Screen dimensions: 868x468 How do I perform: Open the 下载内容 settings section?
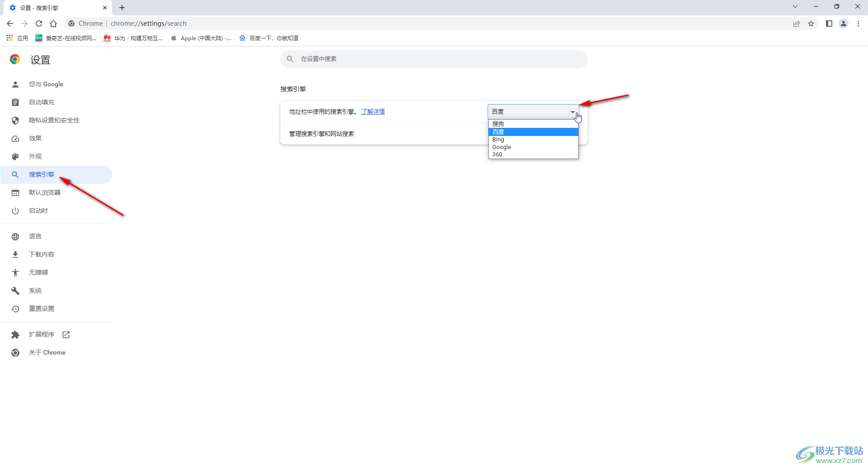point(56,255)
